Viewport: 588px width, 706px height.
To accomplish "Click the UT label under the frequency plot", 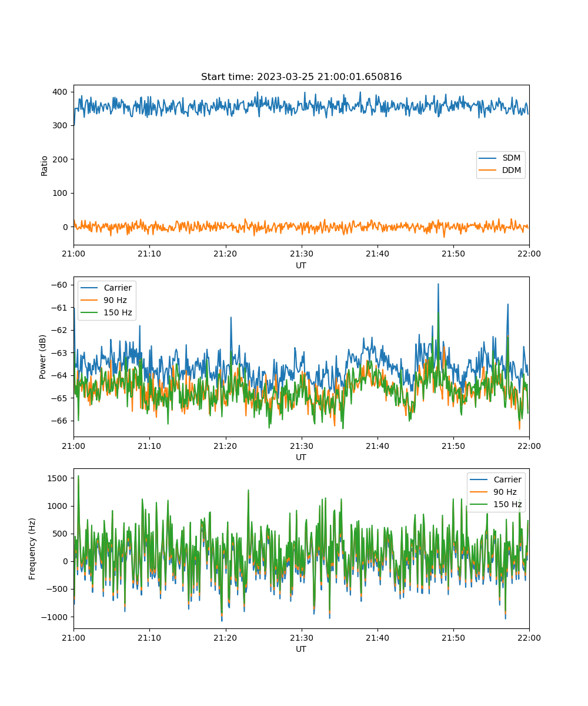I will point(301,649).
